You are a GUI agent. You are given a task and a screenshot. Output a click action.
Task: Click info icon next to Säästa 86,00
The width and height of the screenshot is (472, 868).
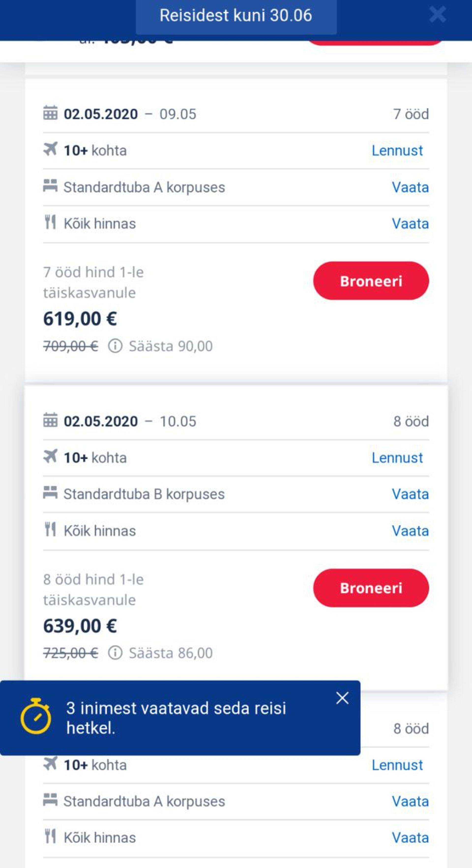click(x=115, y=653)
